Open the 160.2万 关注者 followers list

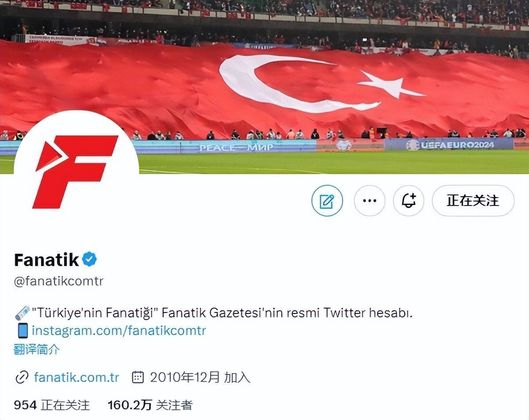tap(150, 405)
